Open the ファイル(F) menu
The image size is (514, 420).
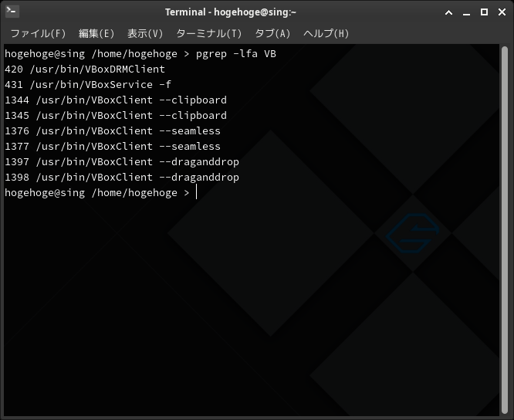(39, 33)
